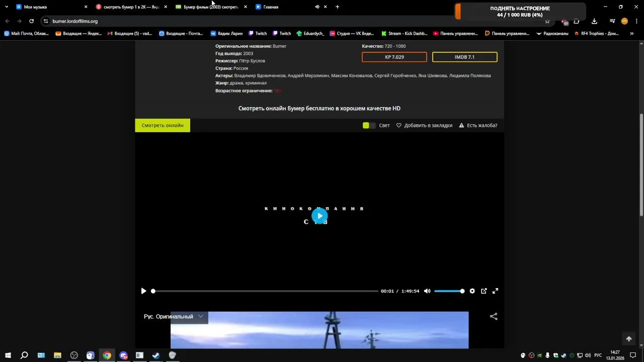
Task: Select the Смотреть онлайн tab
Action: [x=163, y=125]
